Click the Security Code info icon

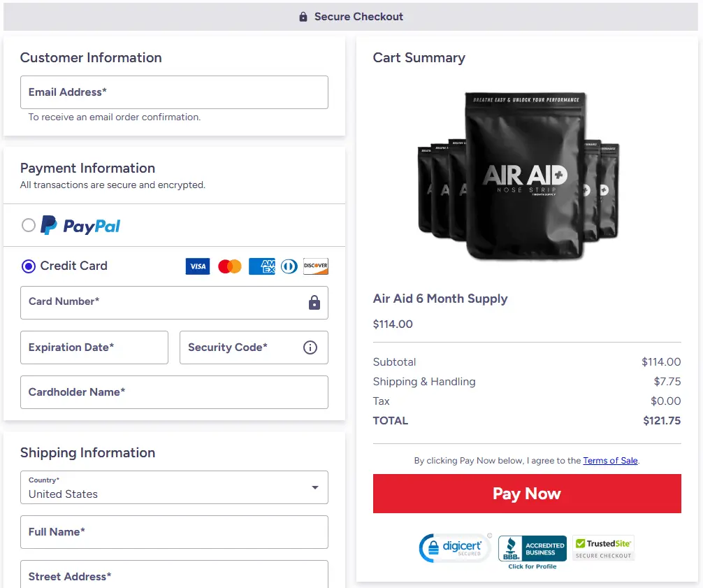tap(310, 347)
